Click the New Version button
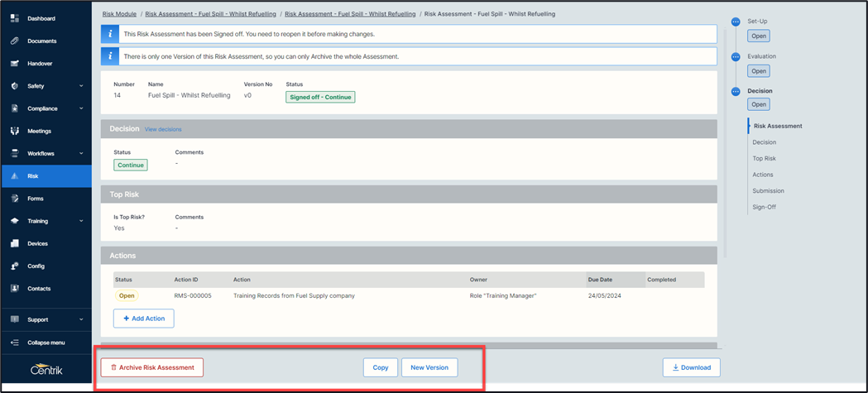The width and height of the screenshot is (868, 393). [429, 367]
